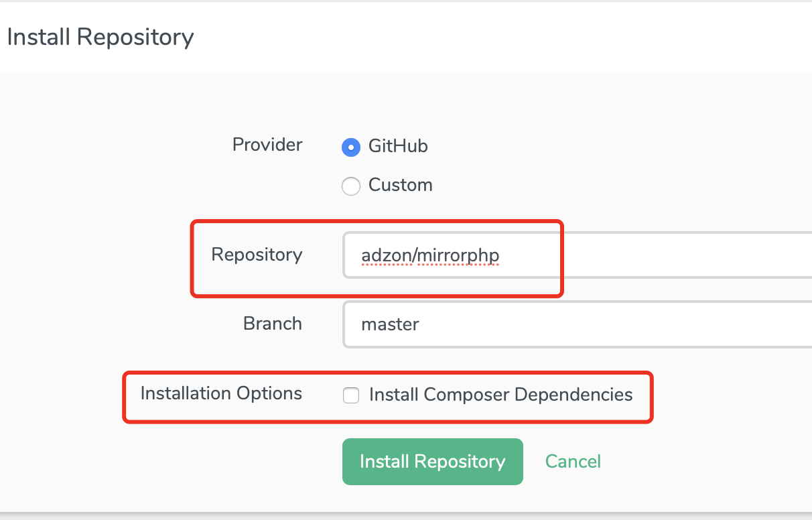Place cursor after "master" in Branch field
Image resolution: width=812 pixels, height=520 pixels.
421,325
